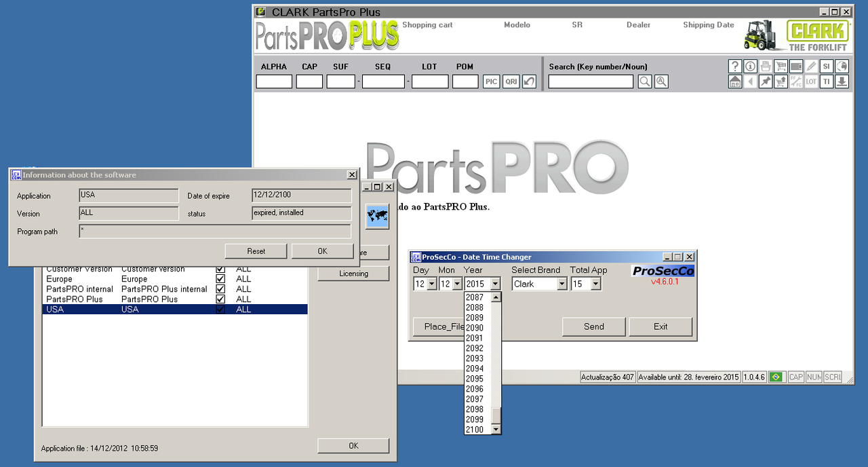Click the SI toolbar button
868x467 pixels.
click(826, 67)
